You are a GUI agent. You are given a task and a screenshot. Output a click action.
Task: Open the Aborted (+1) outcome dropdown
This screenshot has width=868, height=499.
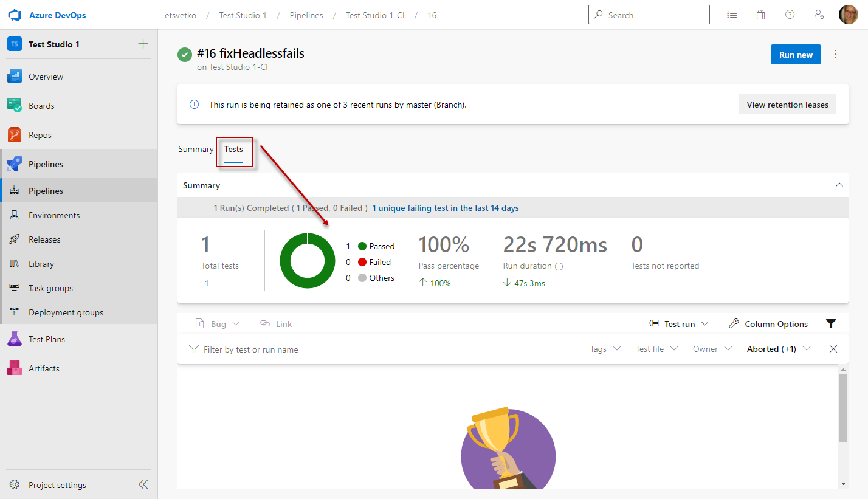pyautogui.click(x=779, y=349)
